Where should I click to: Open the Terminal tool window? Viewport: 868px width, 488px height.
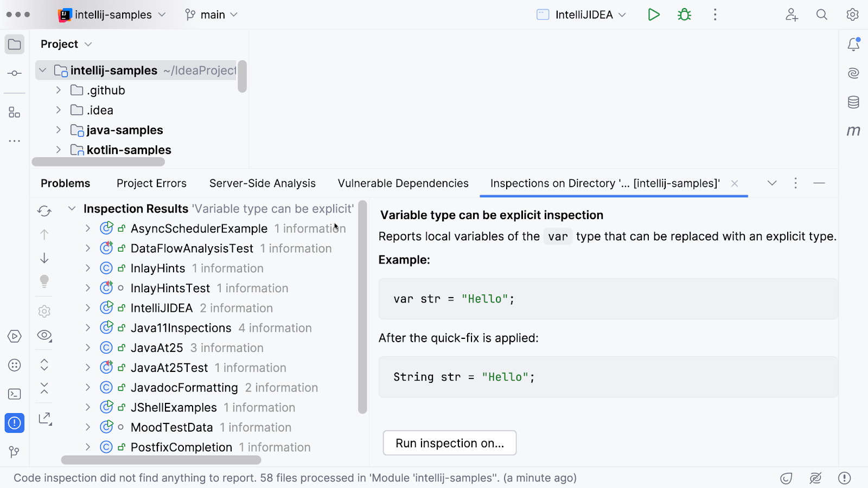(x=15, y=394)
